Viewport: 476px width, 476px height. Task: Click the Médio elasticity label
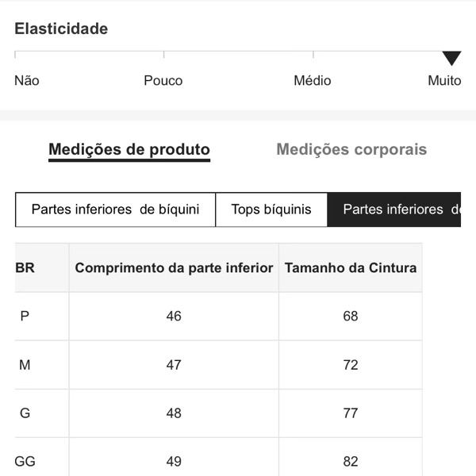[x=313, y=80]
